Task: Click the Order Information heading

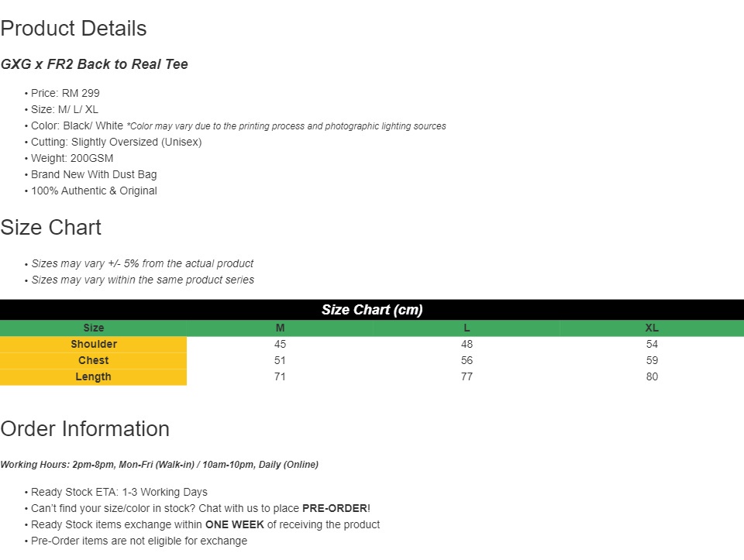Action: pos(85,429)
